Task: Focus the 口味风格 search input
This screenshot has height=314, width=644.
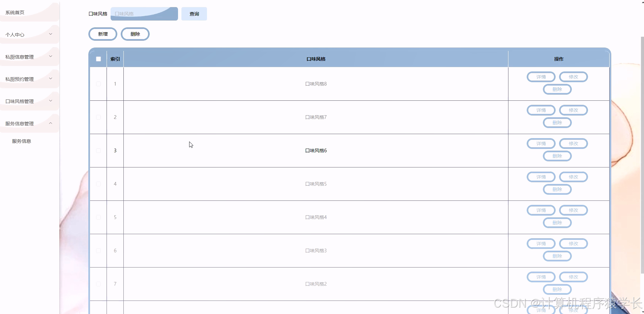Action: coord(144,14)
